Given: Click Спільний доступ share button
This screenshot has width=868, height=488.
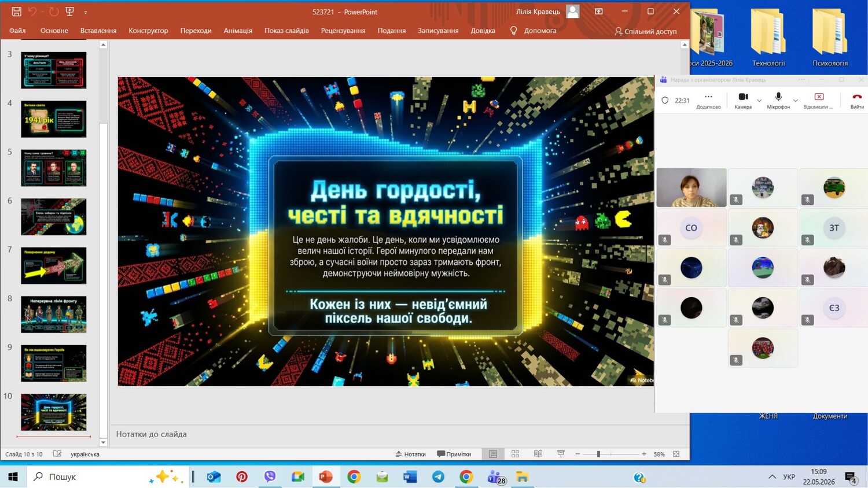Looking at the screenshot, I should (x=645, y=31).
